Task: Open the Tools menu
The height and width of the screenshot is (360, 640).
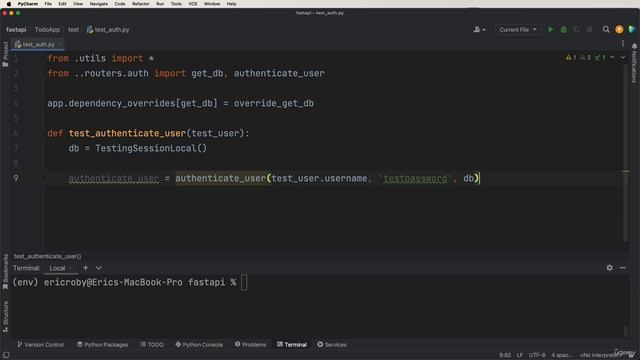Action: 176,4
